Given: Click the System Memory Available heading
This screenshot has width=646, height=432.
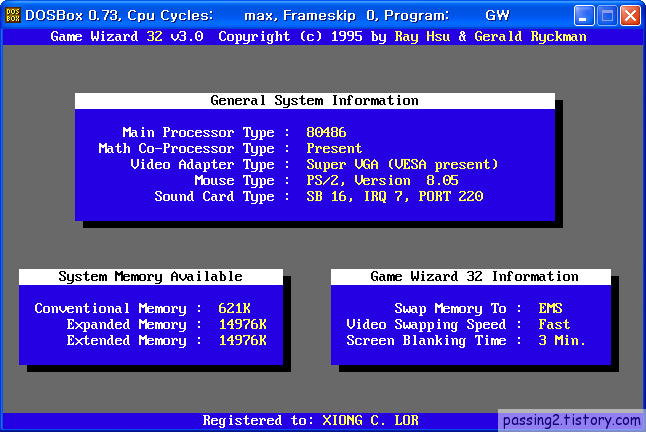Looking at the screenshot, I should click(x=150, y=277).
